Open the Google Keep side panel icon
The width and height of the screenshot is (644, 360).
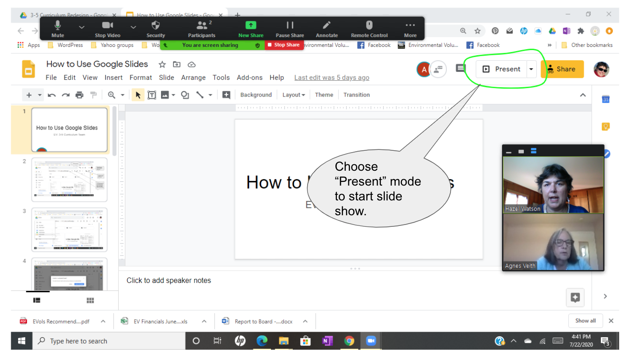pos(605,127)
